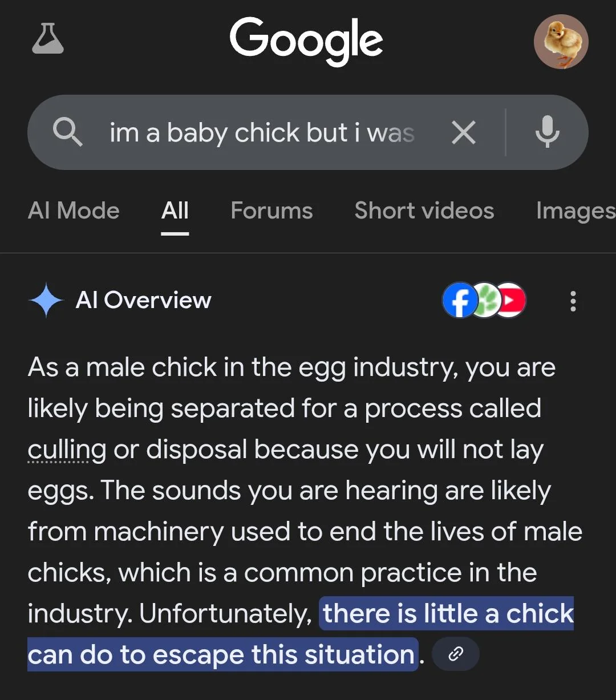This screenshot has width=616, height=700.
Task: Open the Forums tab
Action: (271, 211)
